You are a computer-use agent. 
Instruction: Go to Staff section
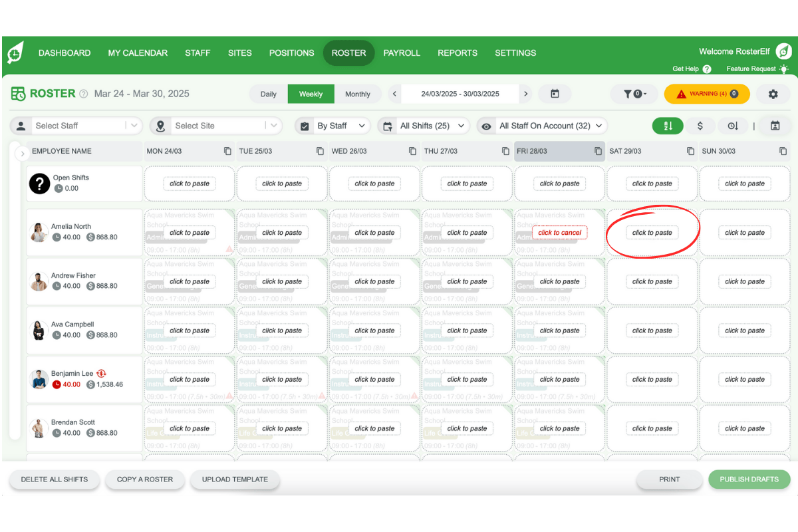coord(198,53)
